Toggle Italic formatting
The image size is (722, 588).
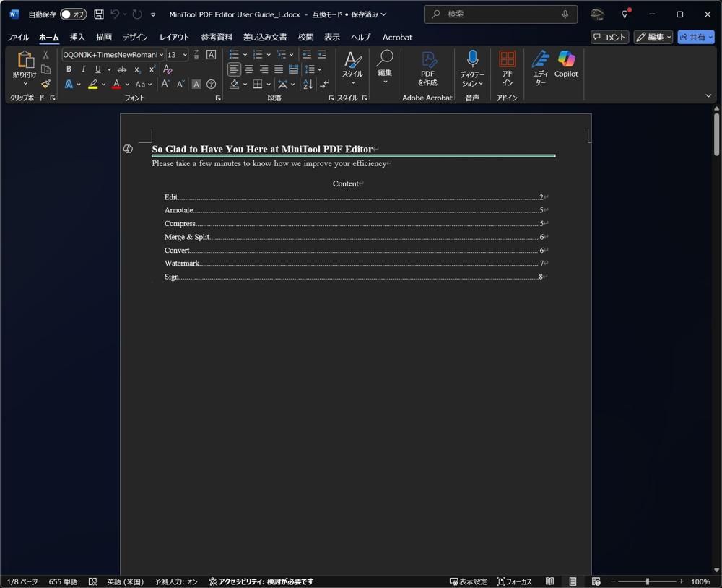tap(83, 69)
